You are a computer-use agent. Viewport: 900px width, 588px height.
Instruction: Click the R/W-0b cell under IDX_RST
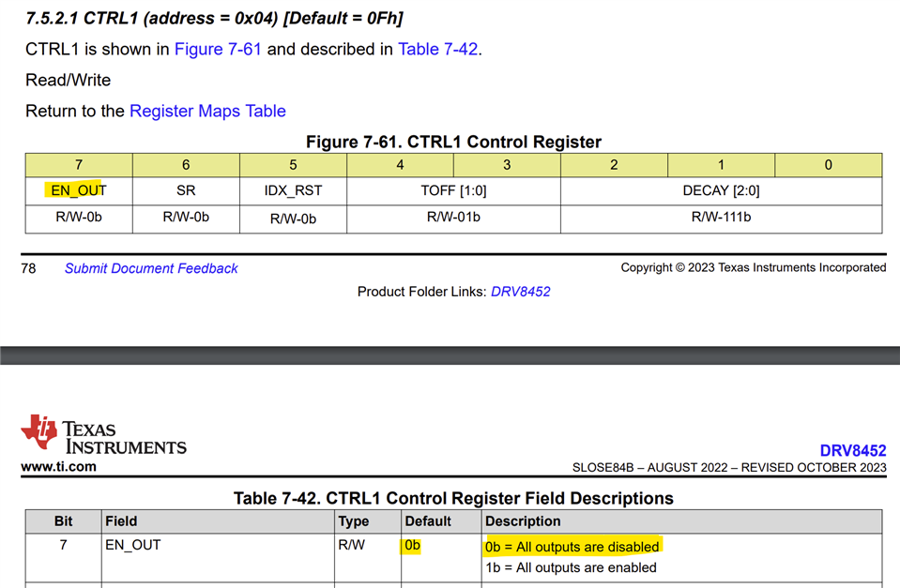[293, 219]
